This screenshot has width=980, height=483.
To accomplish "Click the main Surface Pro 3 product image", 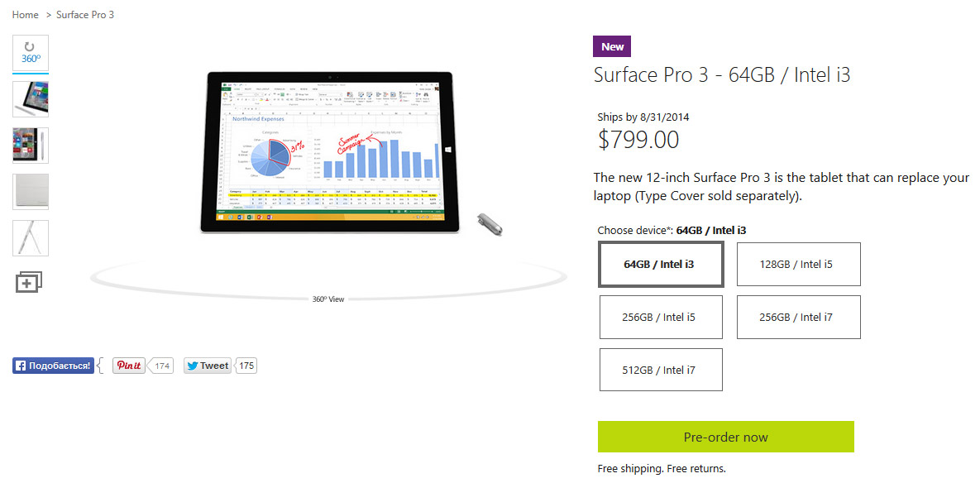I will 327,151.
